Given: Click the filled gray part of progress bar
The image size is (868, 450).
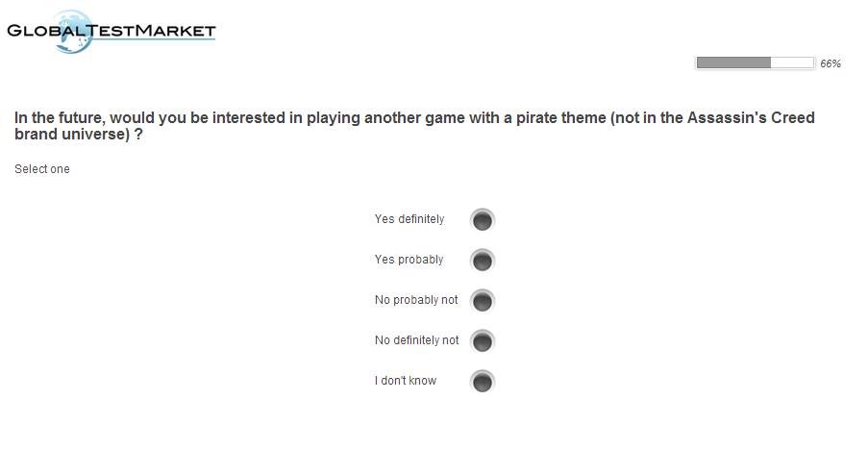Looking at the screenshot, I should point(733,63).
